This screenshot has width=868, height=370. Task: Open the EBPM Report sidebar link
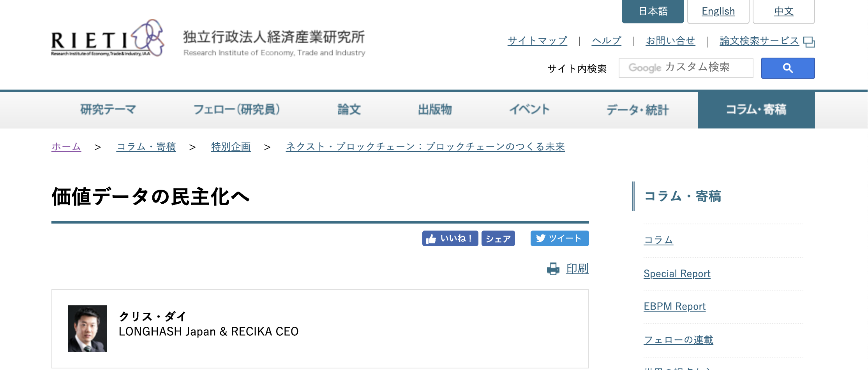pyautogui.click(x=674, y=307)
